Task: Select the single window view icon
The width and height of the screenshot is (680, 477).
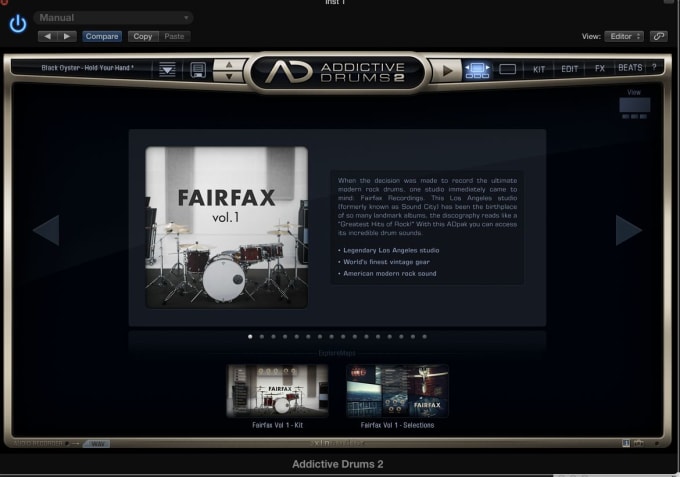Action: click(x=507, y=69)
